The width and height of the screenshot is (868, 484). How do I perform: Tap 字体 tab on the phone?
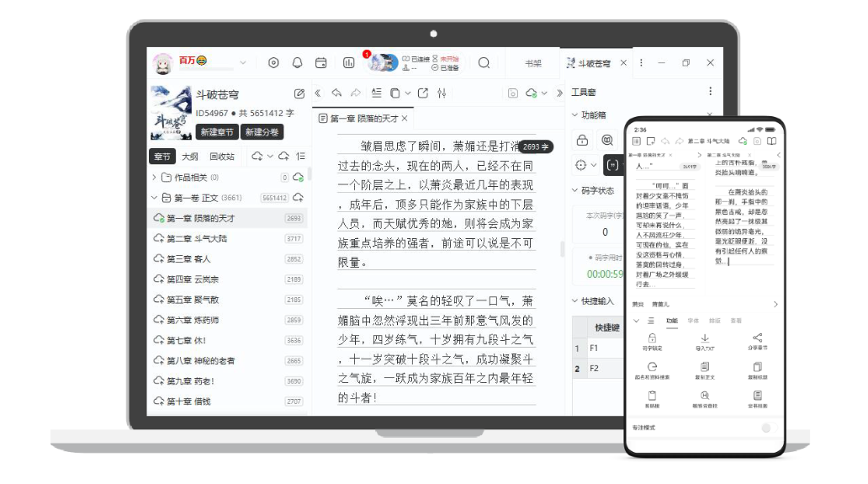[x=693, y=321]
